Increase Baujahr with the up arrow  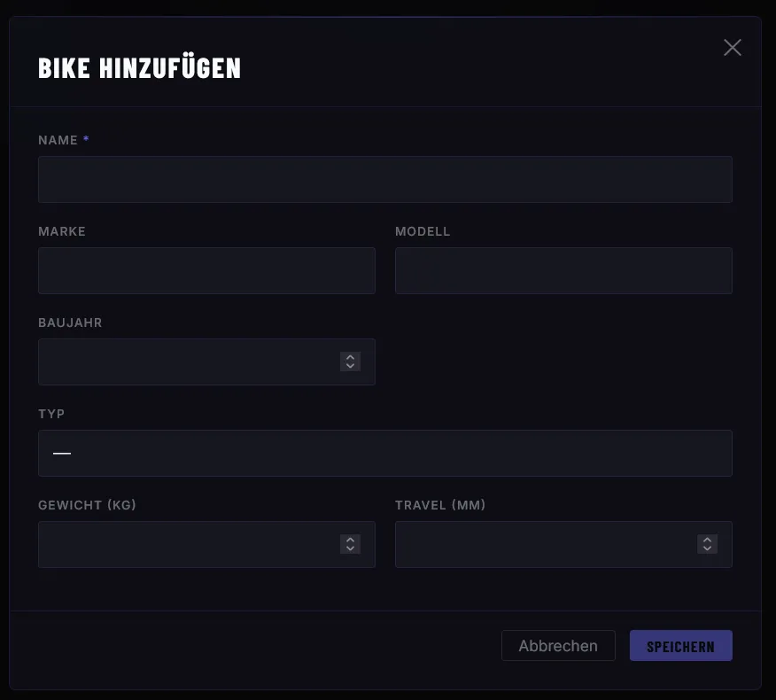(x=351, y=357)
